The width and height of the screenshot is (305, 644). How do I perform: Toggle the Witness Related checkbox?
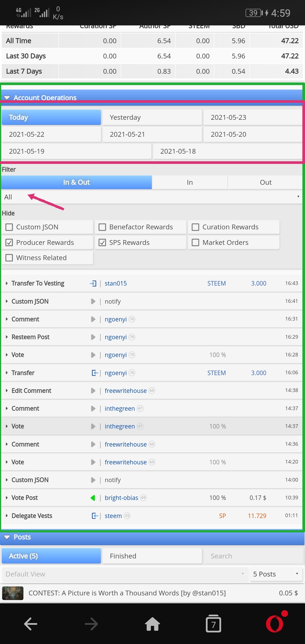(9, 258)
